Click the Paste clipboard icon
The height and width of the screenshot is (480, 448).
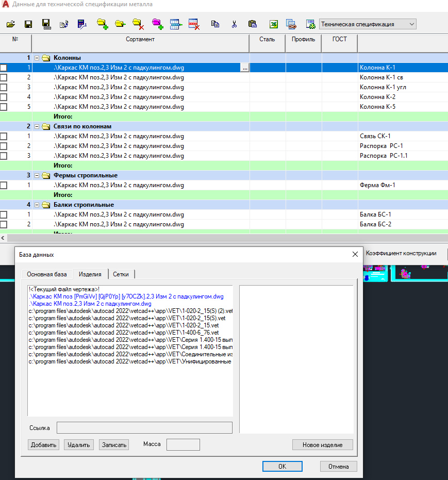pyautogui.click(x=253, y=24)
